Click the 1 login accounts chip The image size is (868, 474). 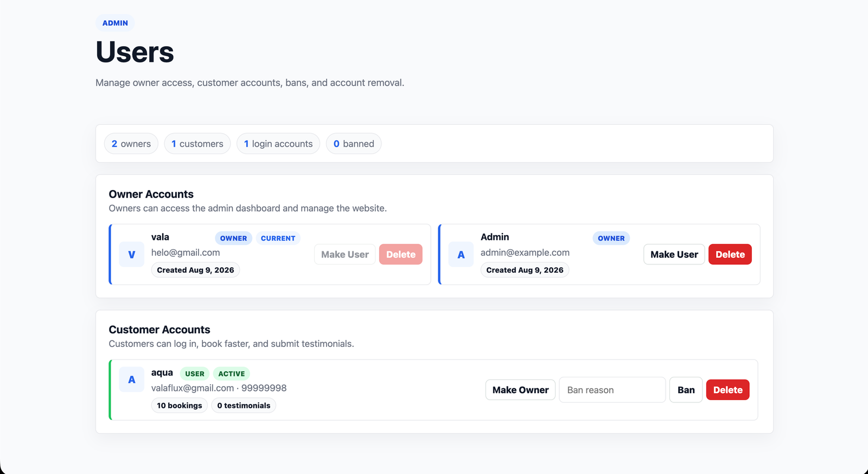click(278, 144)
